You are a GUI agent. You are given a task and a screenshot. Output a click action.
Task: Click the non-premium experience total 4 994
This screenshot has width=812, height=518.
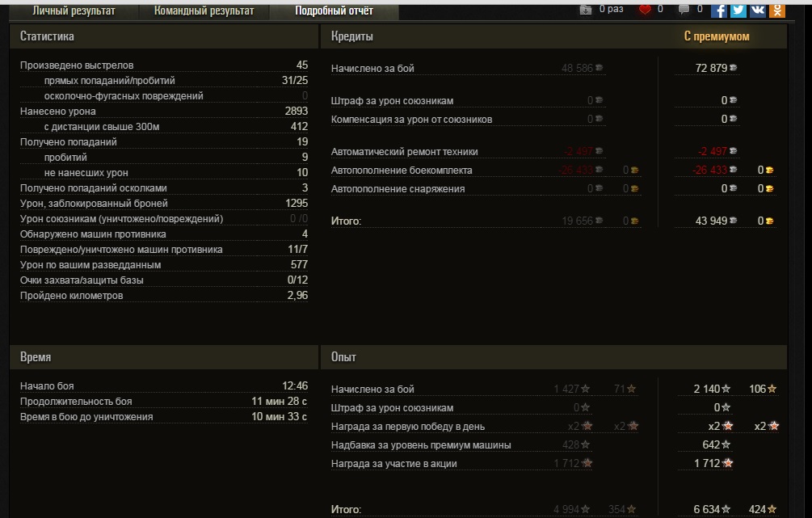click(x=566, y=509)
